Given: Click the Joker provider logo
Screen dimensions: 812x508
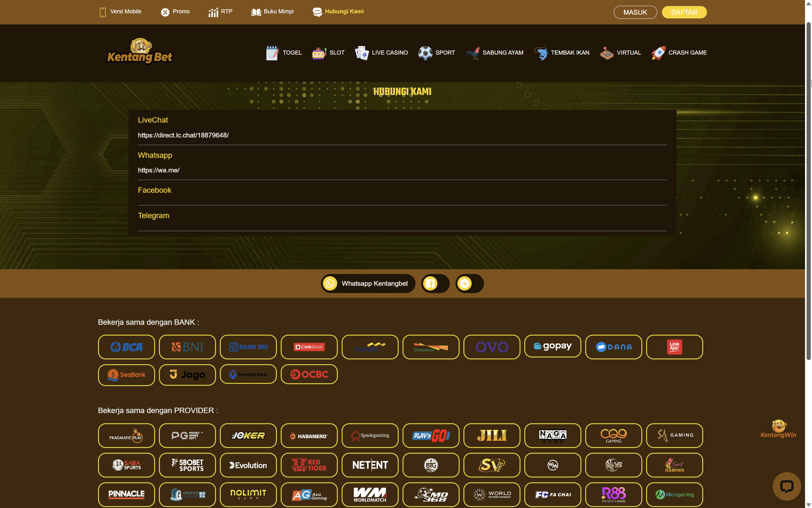Looking at the screenshot, I should 248,436.
